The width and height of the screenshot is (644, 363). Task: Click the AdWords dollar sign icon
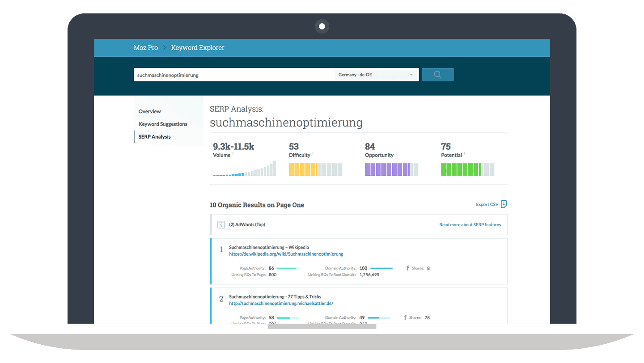221,224
